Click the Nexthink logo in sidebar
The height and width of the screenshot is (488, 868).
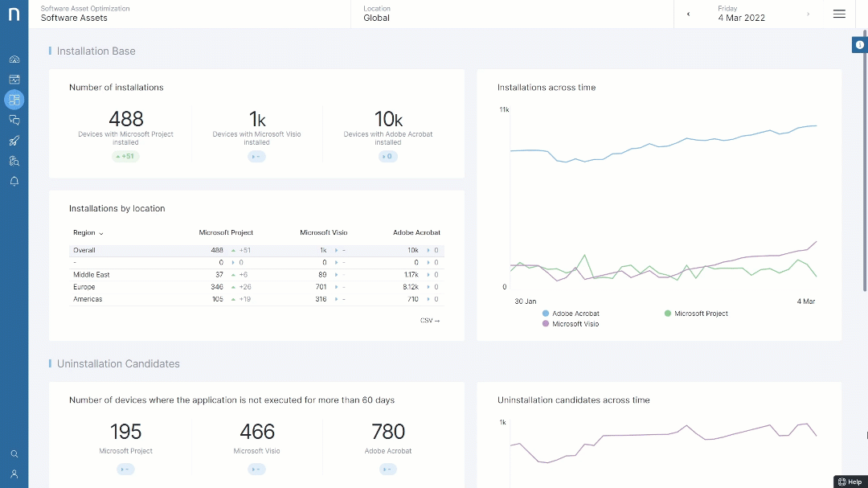pyautogui.click(x=14, y=14)
